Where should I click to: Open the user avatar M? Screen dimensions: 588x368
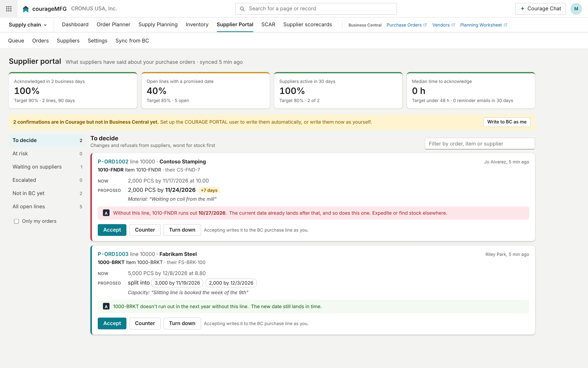[576, 9]
